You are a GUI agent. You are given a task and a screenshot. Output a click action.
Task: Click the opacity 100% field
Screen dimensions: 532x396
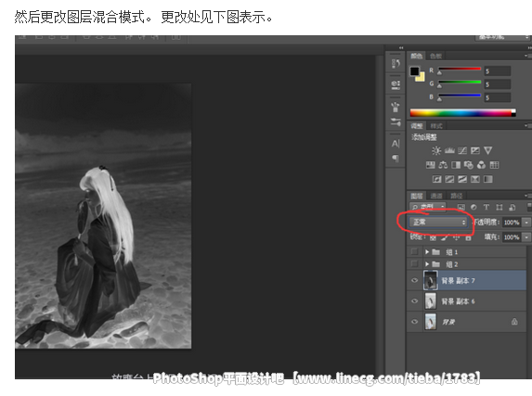[x=512, y=223]
